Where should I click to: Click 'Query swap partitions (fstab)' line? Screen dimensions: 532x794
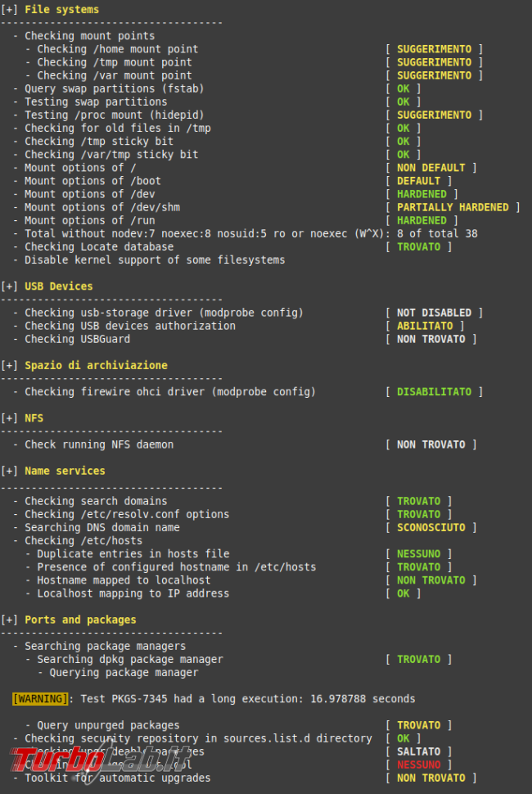115,88
